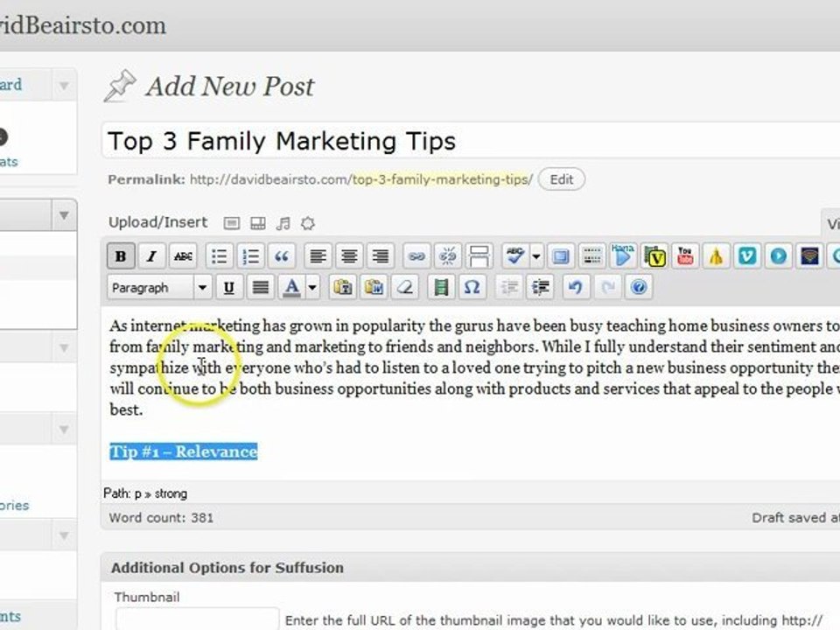The height and width of the screenshot is (630, 840).
Task: Click the Thumbnail URL input field
Action: (197, 619)
